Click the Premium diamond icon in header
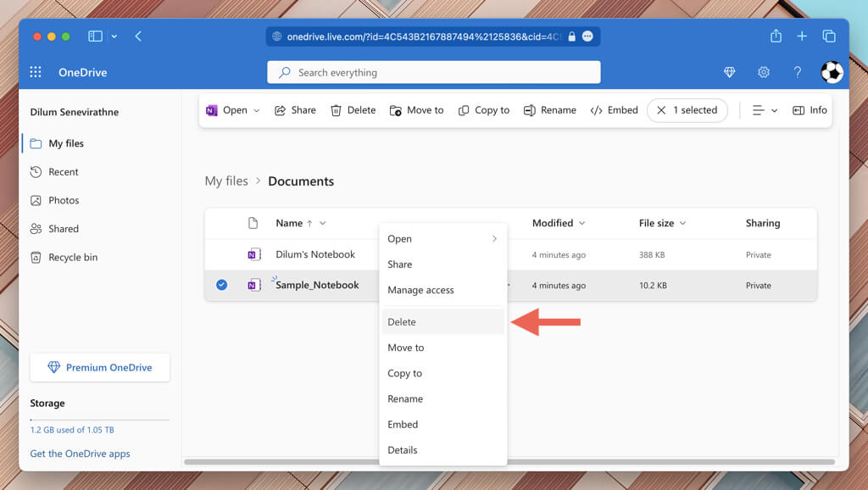The image size is (868, 490). (729, 73)
